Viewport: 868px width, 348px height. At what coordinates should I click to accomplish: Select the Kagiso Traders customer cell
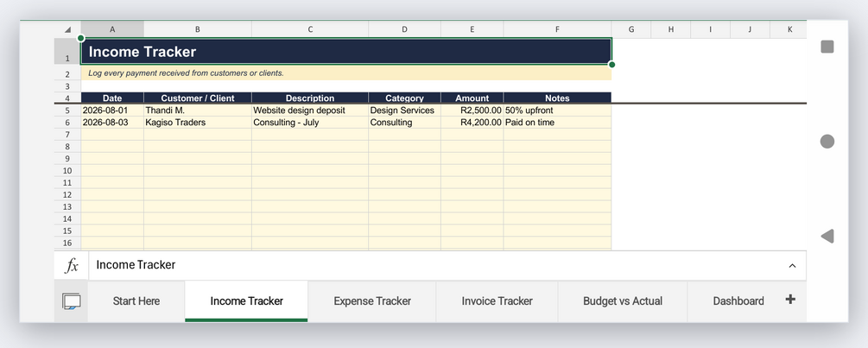coord(198,123)
